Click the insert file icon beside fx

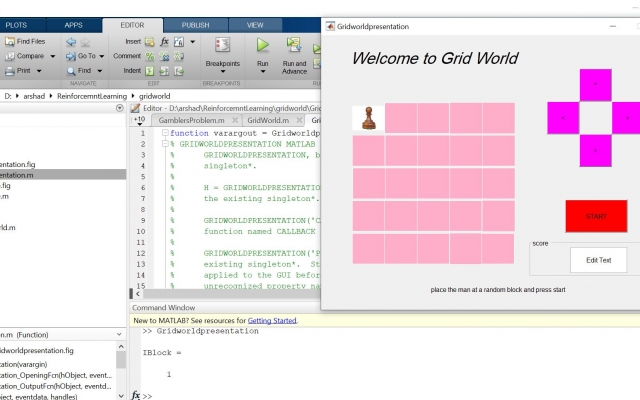pos(179,42)
